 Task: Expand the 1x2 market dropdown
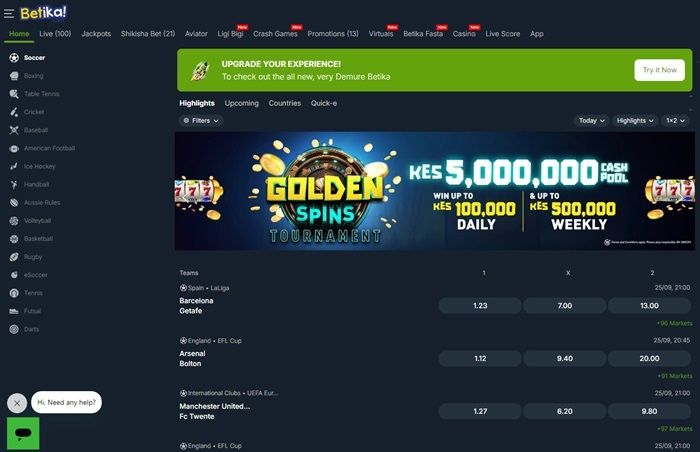point(675,121)
